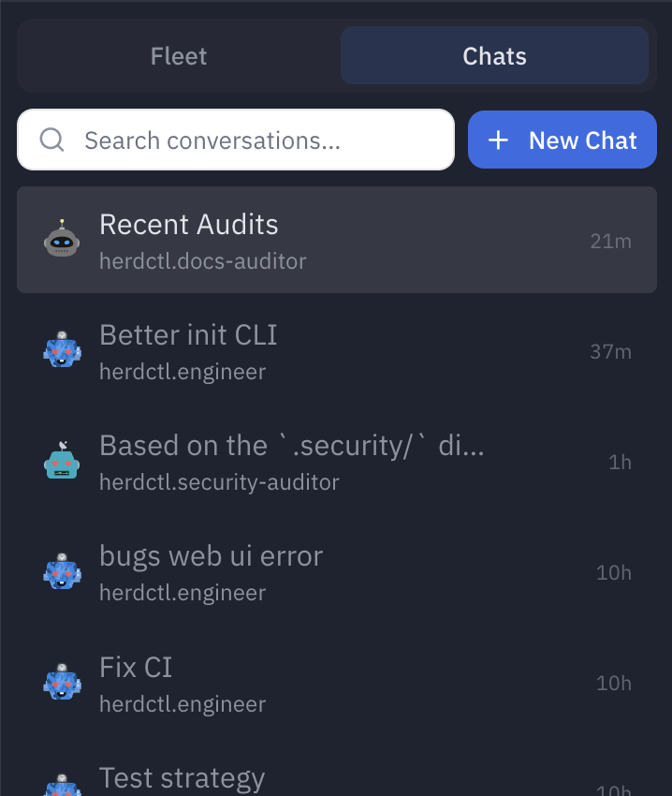
Task: Click the plus icon in New Chat
Action: (x=499, y=140)
